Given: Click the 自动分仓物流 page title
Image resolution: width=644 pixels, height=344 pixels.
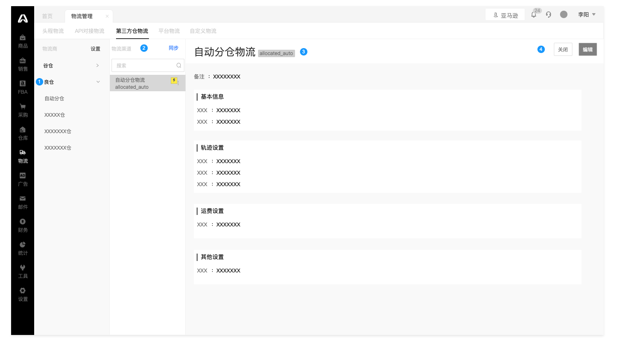Looking at the screenshot, I should [225, 52].
